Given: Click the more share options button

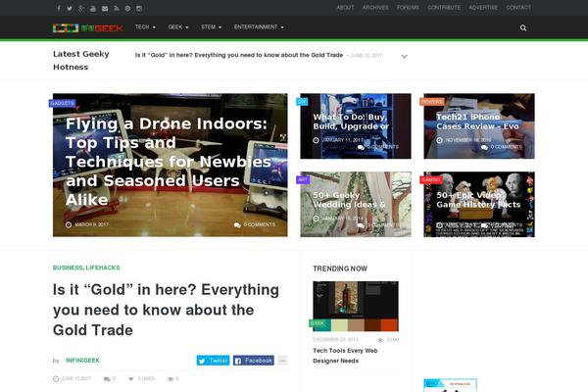Looking at the screenshot, I should (282, 361).
